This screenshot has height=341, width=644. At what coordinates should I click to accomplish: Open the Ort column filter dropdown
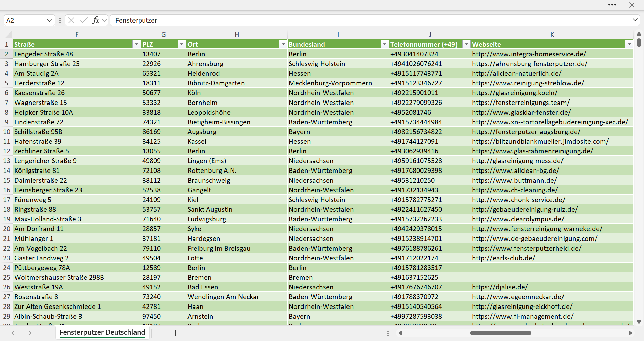point(283,44)
